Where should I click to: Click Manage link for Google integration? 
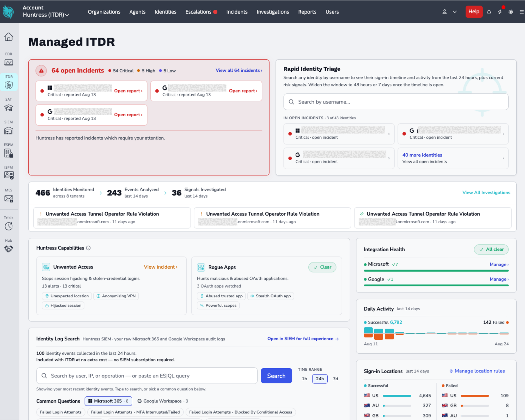click(499, 279)
